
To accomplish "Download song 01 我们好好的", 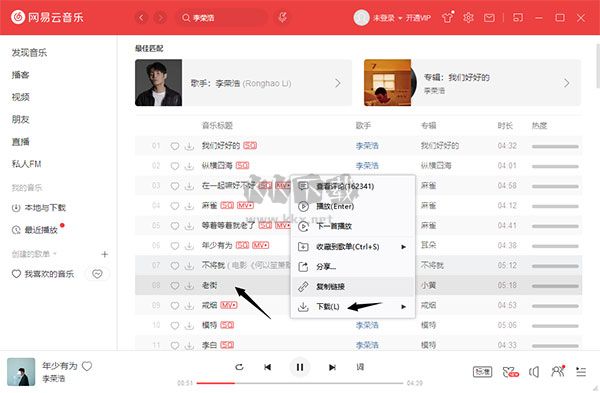I will 189,146.
